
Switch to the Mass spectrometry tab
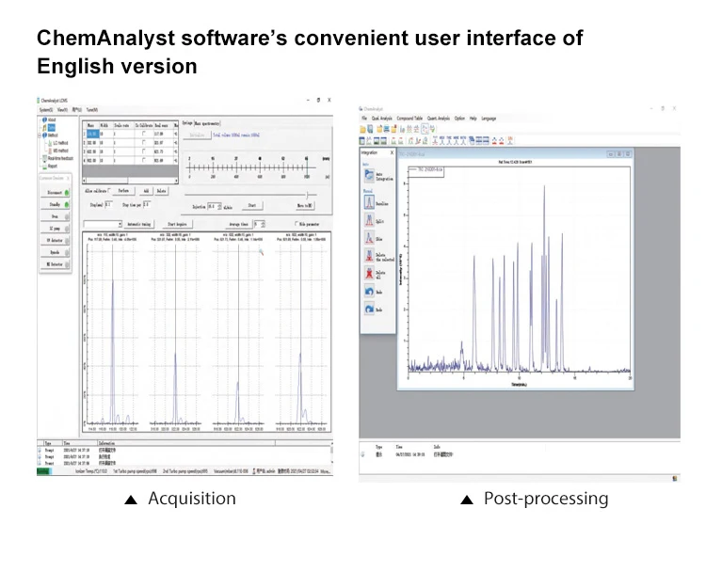[x=207, y=123]
